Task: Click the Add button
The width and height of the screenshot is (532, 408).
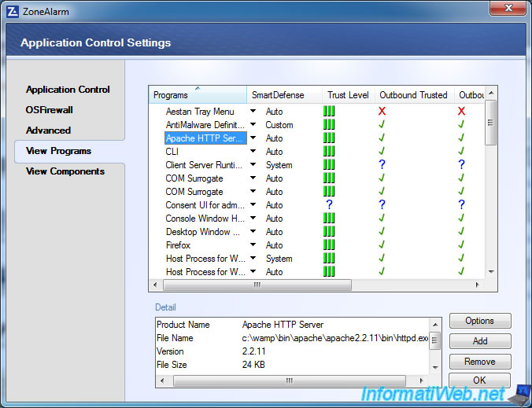Action: point(480,341)
